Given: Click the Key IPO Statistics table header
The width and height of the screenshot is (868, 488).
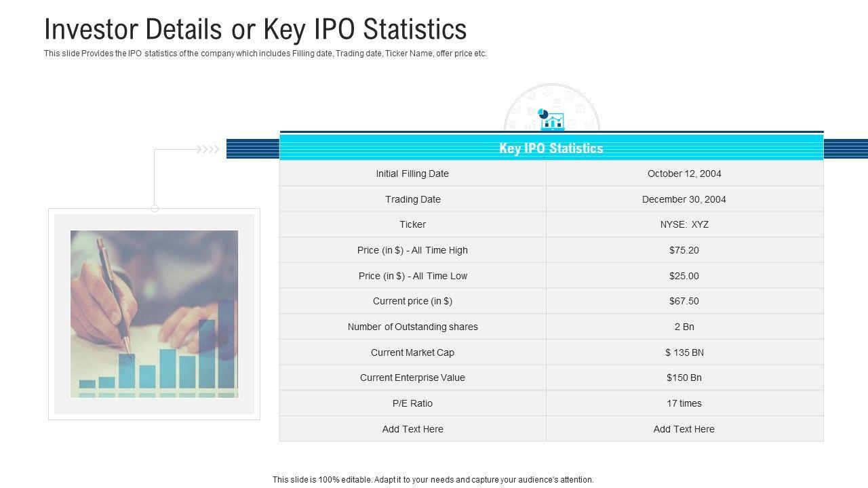Looking at the screenshot, I should 551,148.
